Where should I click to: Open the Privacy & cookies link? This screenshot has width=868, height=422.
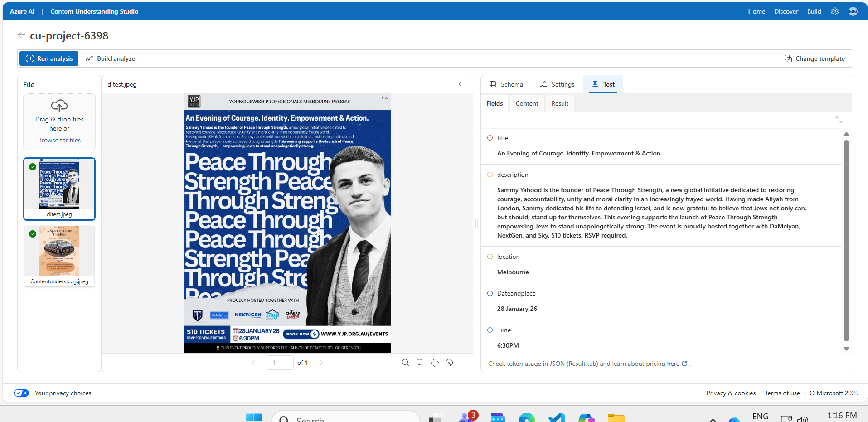point(731,393)
